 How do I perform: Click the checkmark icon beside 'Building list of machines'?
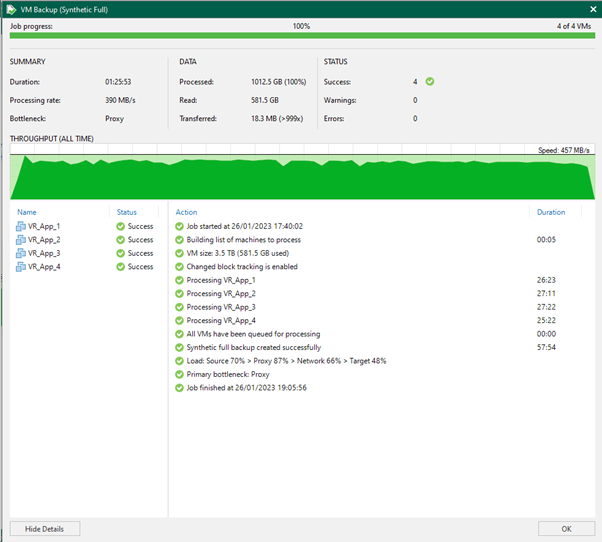pyautogui.click(x=179, y=240)
